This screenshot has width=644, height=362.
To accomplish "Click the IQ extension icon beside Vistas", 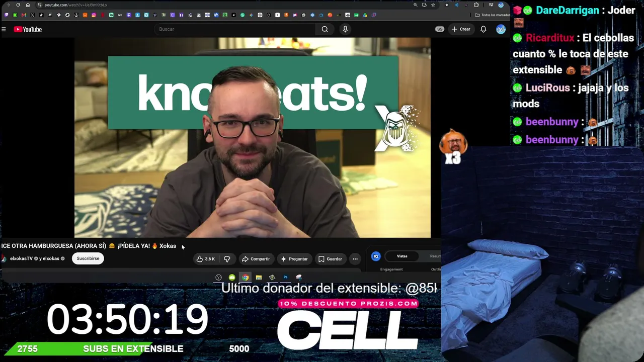I will (376, 256).
